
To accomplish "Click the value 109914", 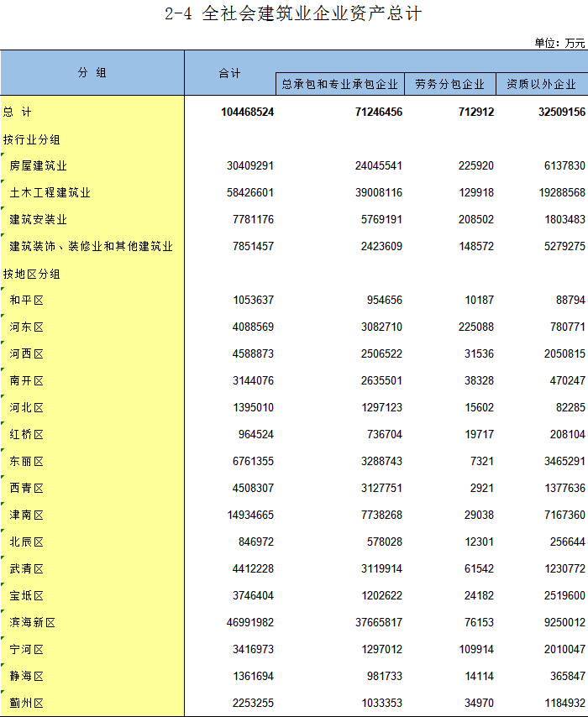I will pos(476,650).
